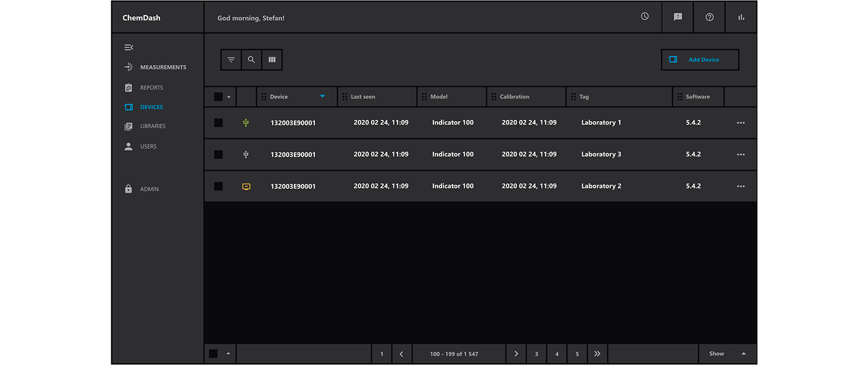This screenshot has height=365, width=868.
Task: Click the Laboratory 2 tag cell
Action: click(601, 187)
